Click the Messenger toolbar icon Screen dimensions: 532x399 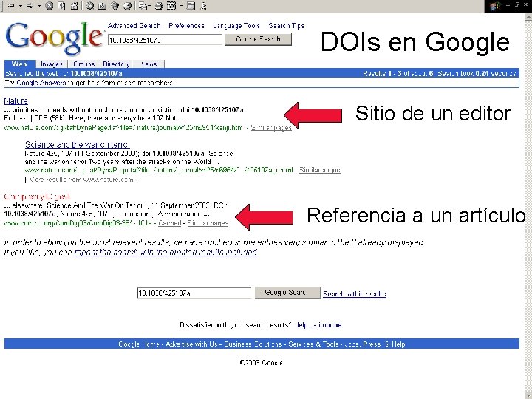point(204,6)
